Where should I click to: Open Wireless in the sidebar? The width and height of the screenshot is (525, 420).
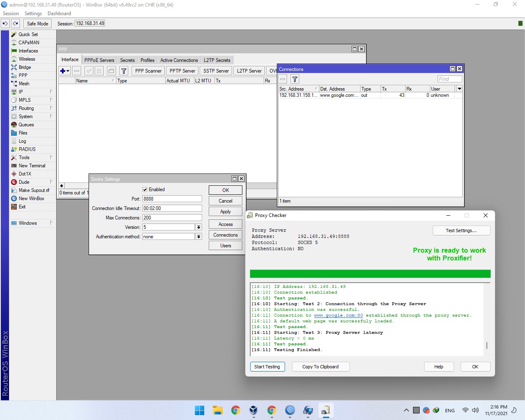click(x=27, y=59)
